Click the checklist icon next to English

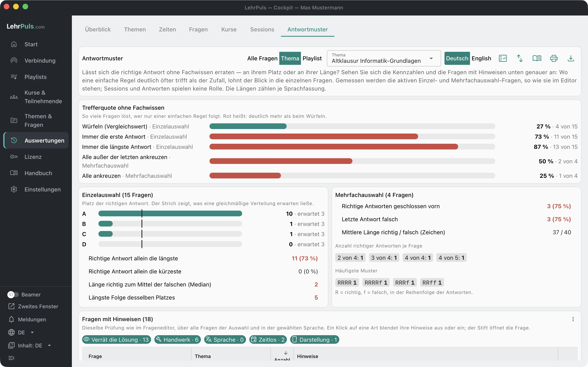click(502, 58)
